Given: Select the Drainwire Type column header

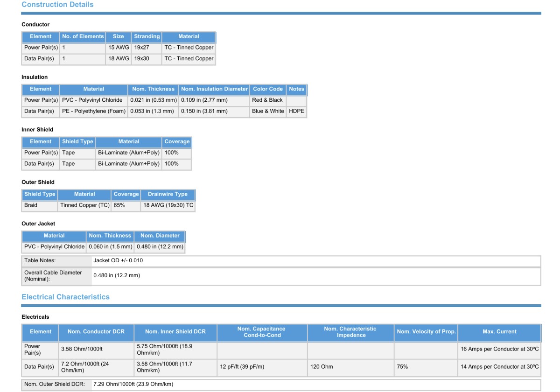Looking at the screenshot, I should (x=168, y=194).
